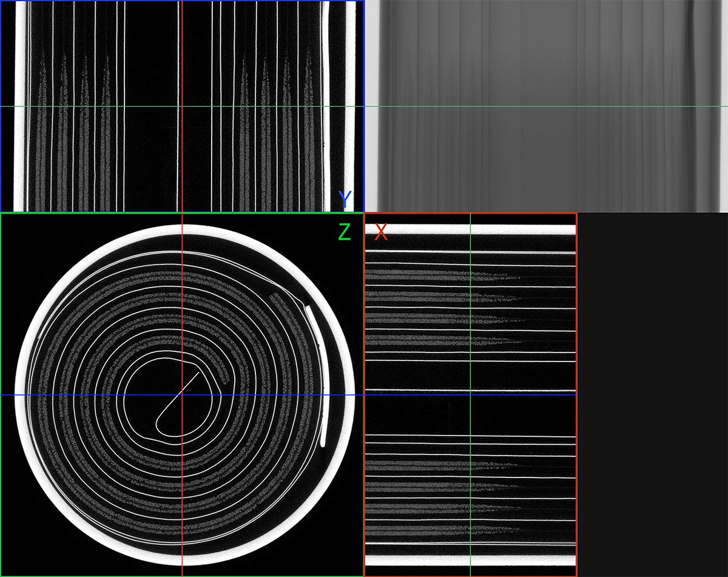Image resolution: width=728 pixels, height=577 pixels.
Task: Click the blue Y axis label
Action: tap(345, 199)
